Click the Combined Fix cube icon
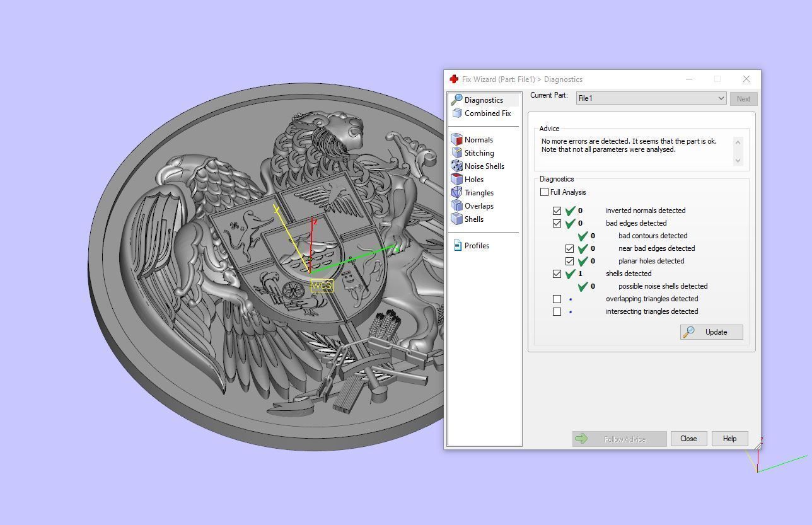 tap(457, 113)
